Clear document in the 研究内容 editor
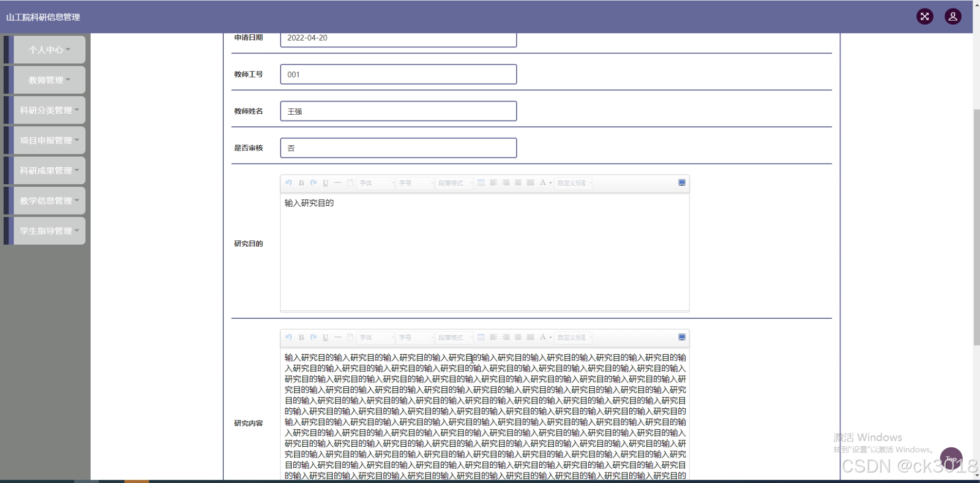 pyautogui.click(x=350, y=337)
